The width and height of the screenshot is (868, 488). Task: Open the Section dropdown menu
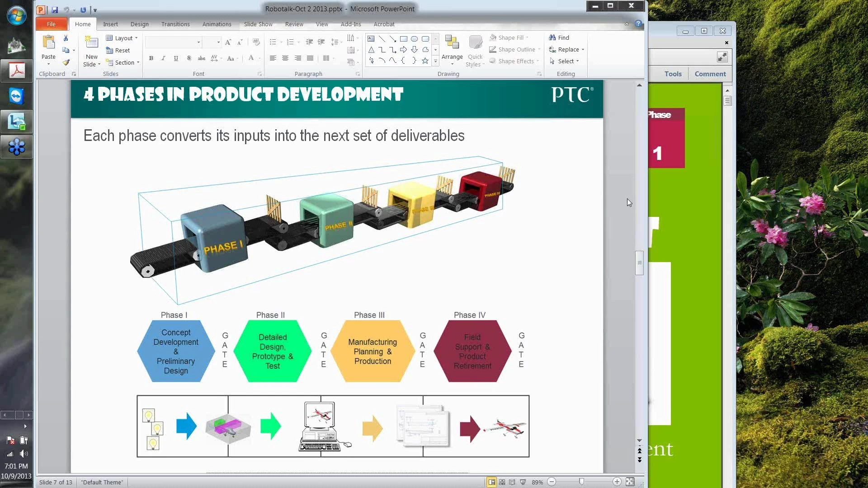coord(123,62)
